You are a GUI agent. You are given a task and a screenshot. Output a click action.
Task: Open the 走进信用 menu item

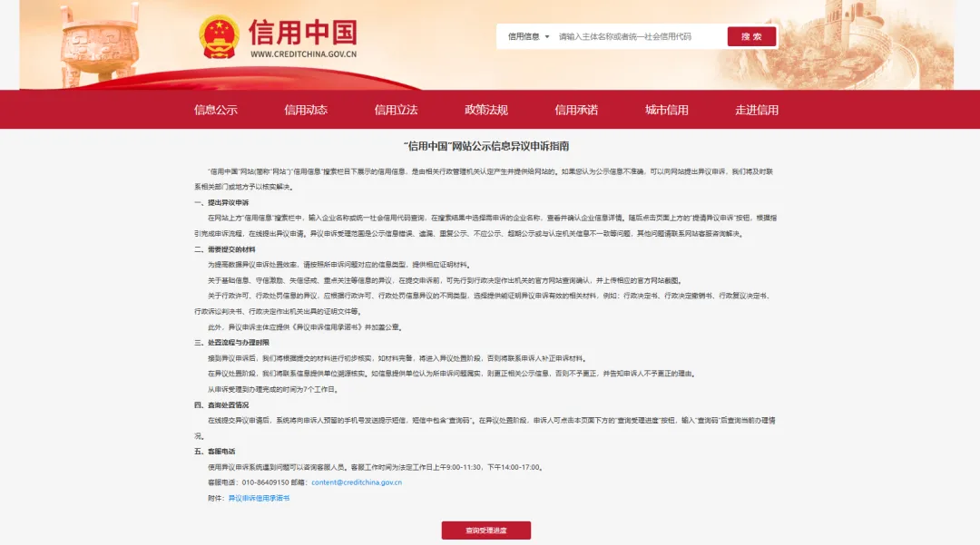(x=757, y=110)
